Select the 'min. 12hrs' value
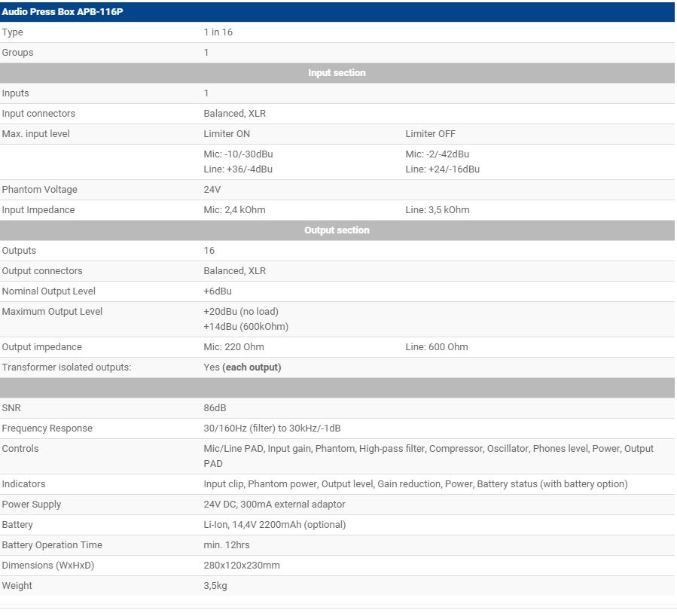The height and width of the screenshot is (616, 677). tap(227, 544)
